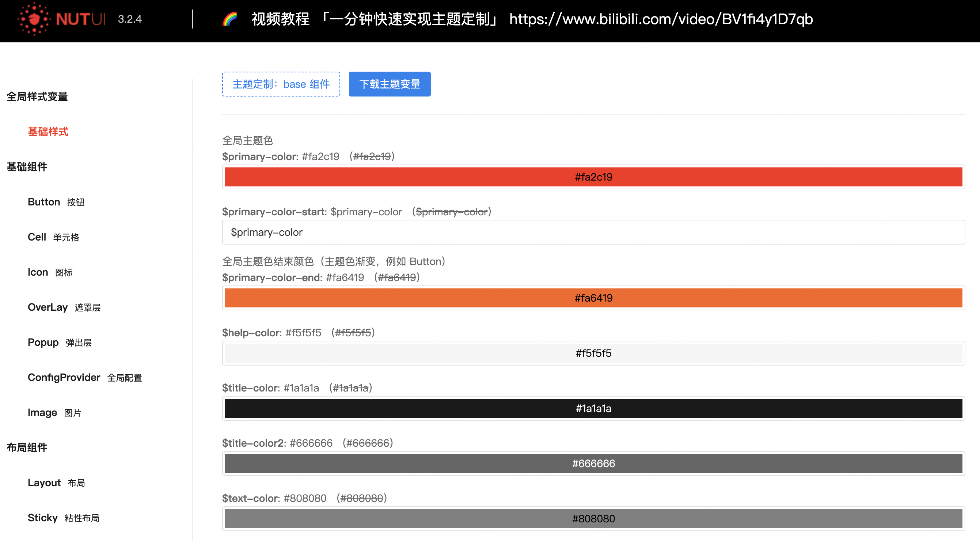Open the Image 图片 component page
The image size is (980, 541).
coord(54,412)
